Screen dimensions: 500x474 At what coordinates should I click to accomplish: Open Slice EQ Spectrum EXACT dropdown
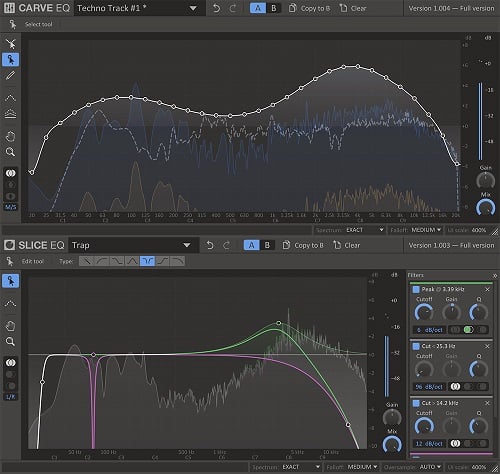click(286, 467)
